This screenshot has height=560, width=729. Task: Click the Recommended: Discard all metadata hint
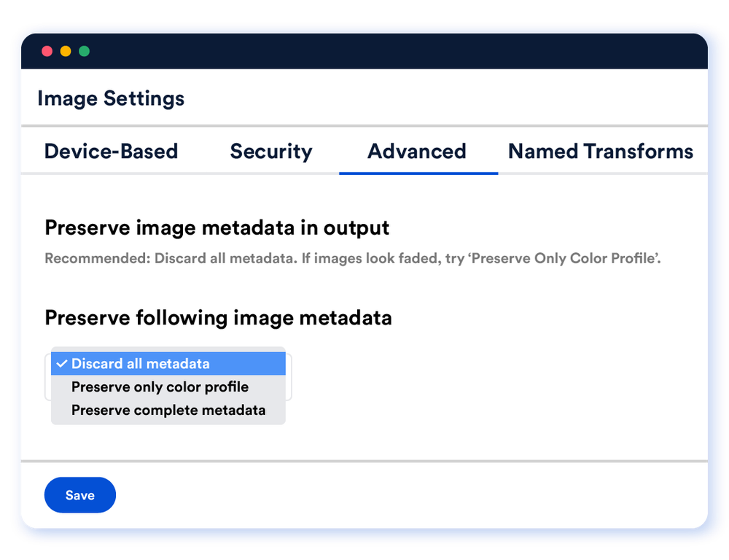point(352,258)
